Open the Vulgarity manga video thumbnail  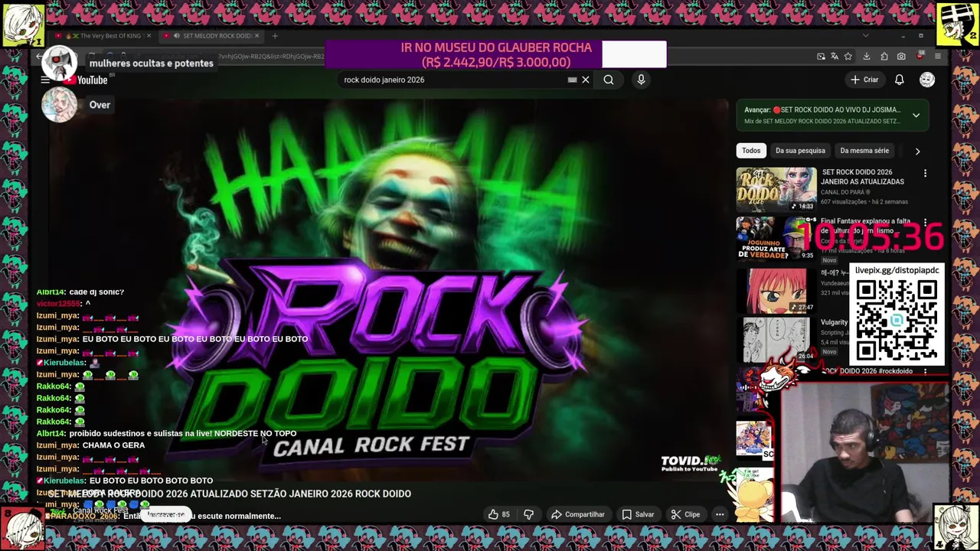coord(776,340)
